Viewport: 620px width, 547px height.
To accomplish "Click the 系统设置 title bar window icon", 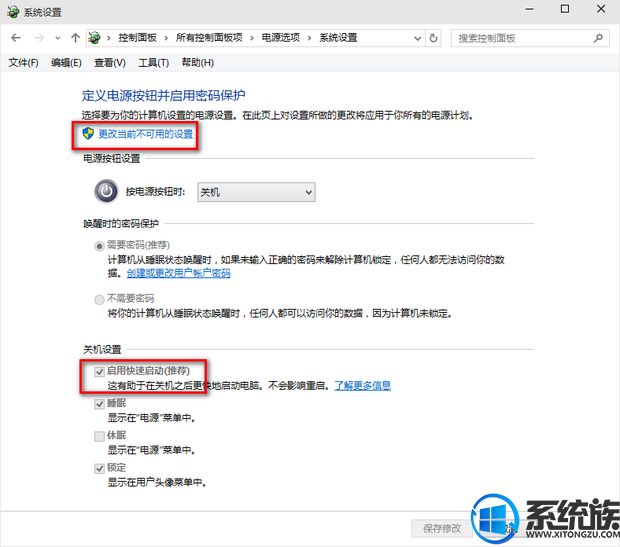I will click(x=13, y=11).
